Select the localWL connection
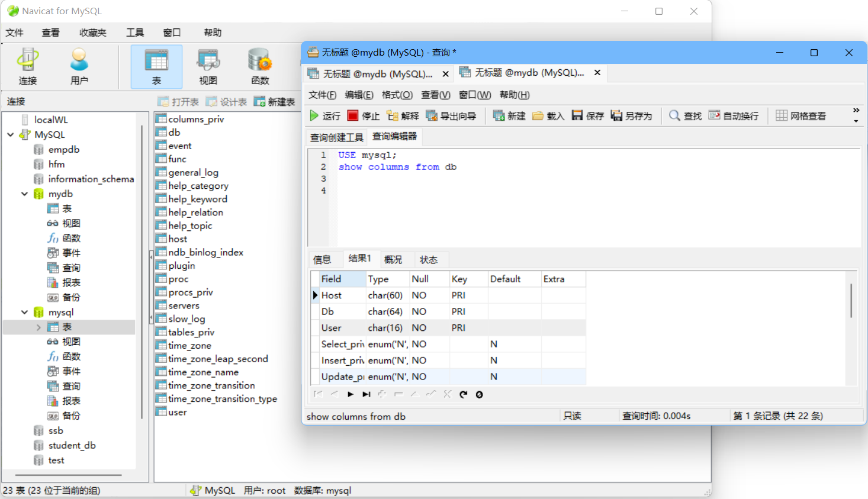The height and width of the screenshot is (499, 868). pos(50,120)
